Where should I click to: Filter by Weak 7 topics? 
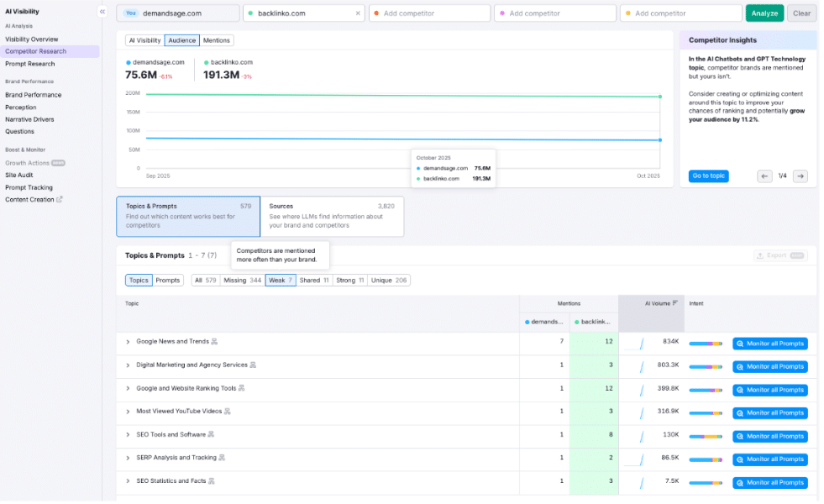pos(282,281)
